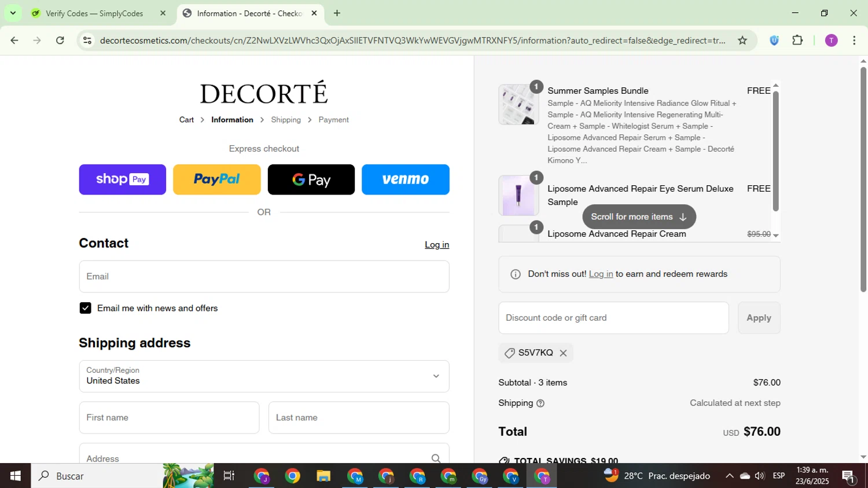This screenshot has width=868, height=488.
Task: Open the notification center icon
Action: pyautogui.click(x=849, y=477)
